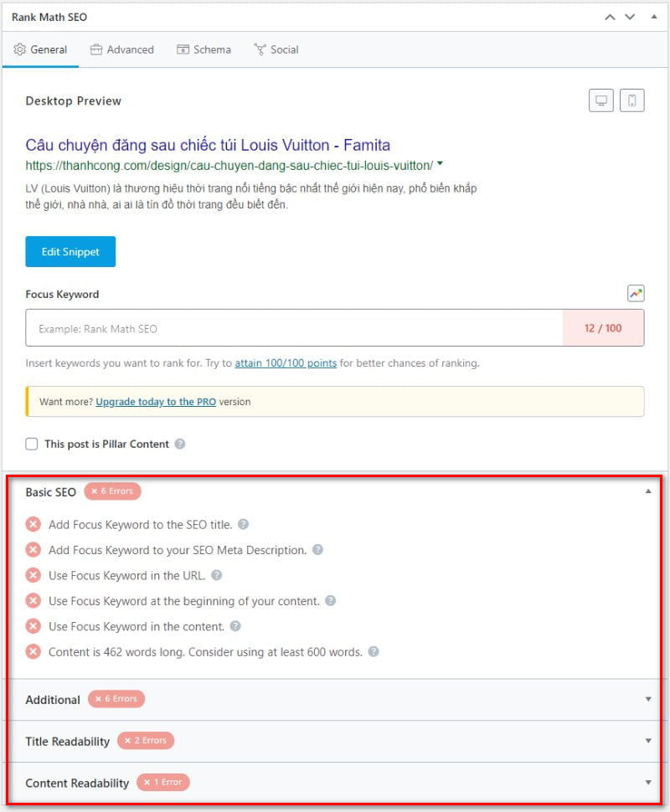Expand the Title Readability section
This screenshot has width=670, height=812.
(x=648, y=741)
